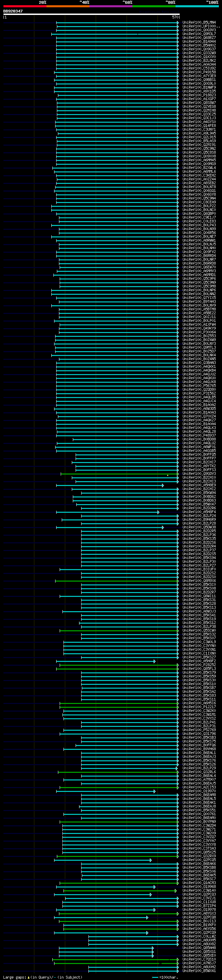The width and height of the screenshot is (222, 980).
Task: Click hit label UniRef100_B5KW94
Action: coord(199,493)
